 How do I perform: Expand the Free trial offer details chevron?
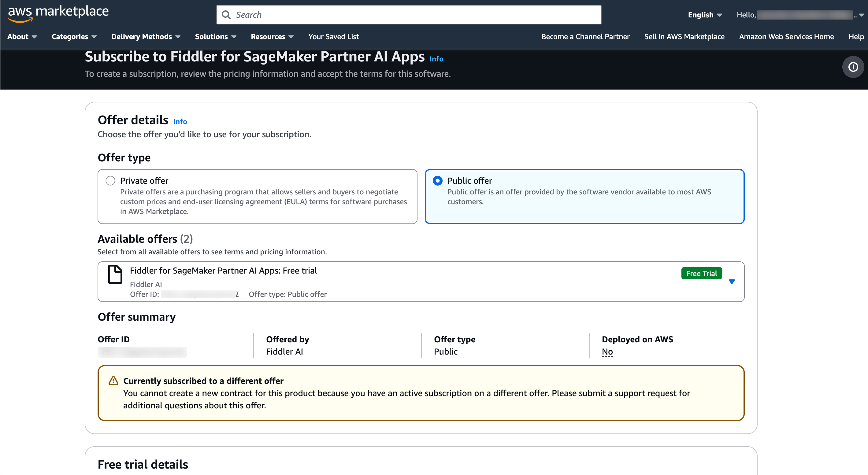[x=733, y=282]
